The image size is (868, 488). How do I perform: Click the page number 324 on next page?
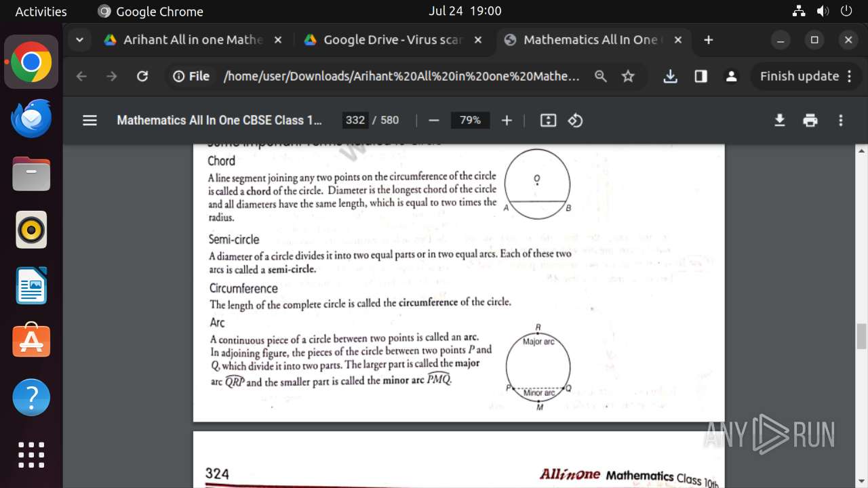(x=217, y=474)
